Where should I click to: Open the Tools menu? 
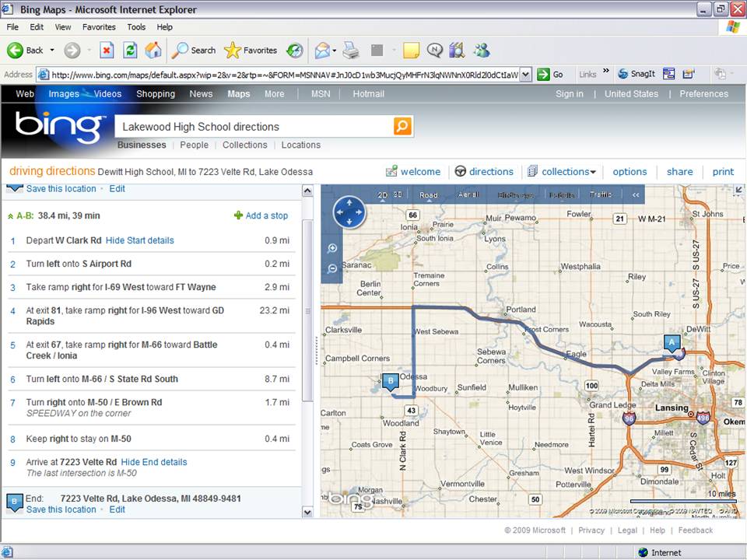136,27
